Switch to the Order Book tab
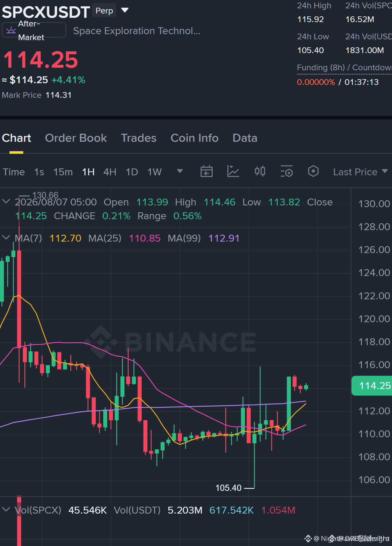 [76, 138]
